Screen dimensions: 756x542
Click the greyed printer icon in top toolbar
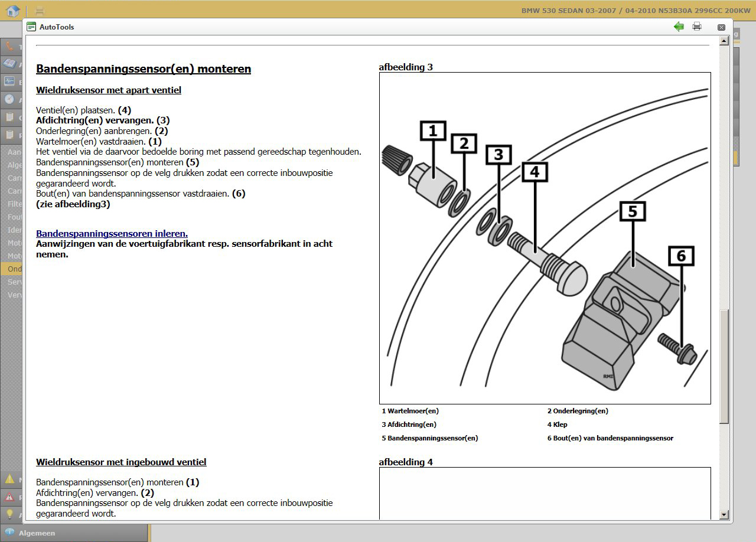tap(40, 10)
